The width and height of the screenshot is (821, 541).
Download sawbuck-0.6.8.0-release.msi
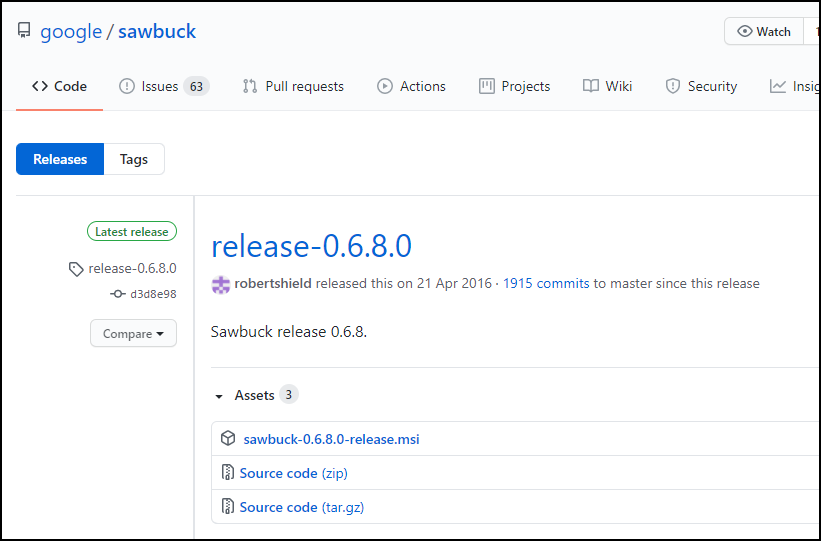(x=331, y=439)
